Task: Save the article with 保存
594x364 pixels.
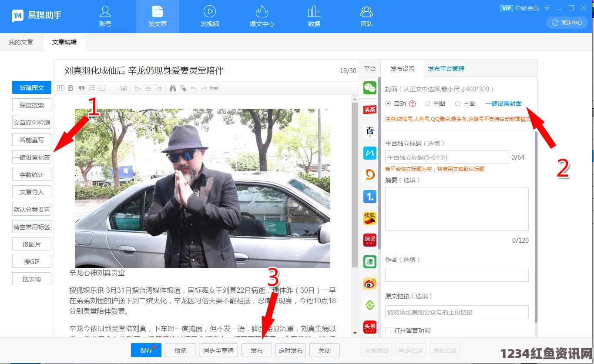Action: (146, 350)
